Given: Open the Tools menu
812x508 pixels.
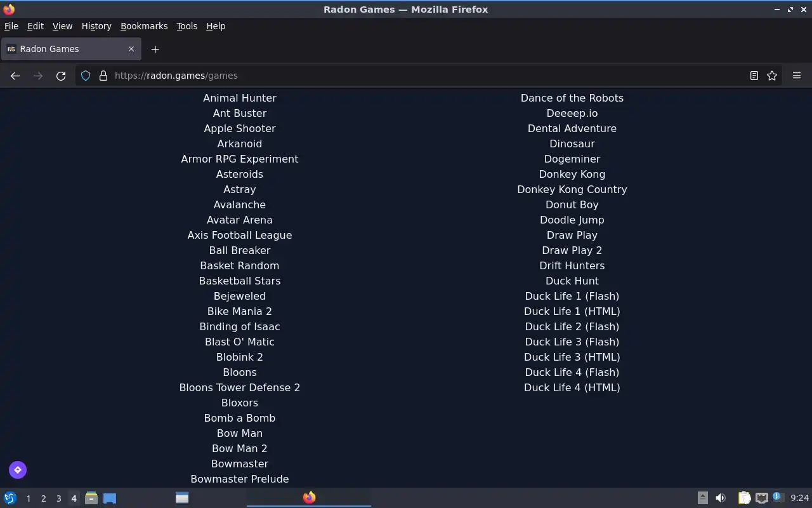Looking at the screenshot, I should click(187, 26).
